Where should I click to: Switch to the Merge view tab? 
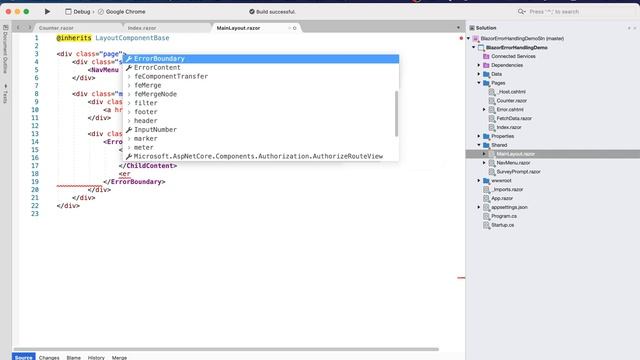[x=119, y=358]
